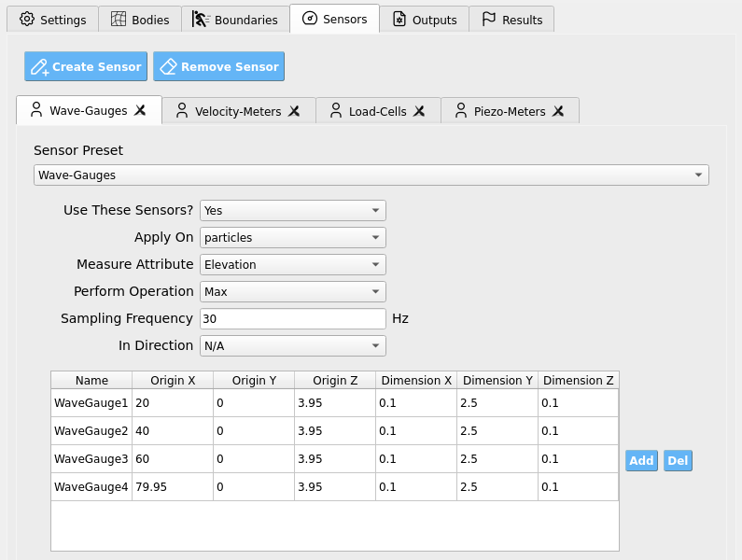Close the Piezo-Meters tab with its X icon

pos(558,111)
